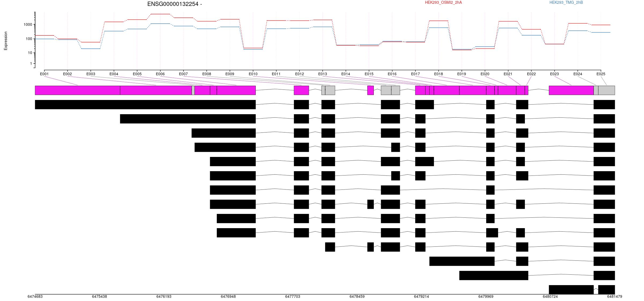The width and height of the screenshot is (644, 301).
Task: Click exon label E025
Action: click(x=601, y=74)
